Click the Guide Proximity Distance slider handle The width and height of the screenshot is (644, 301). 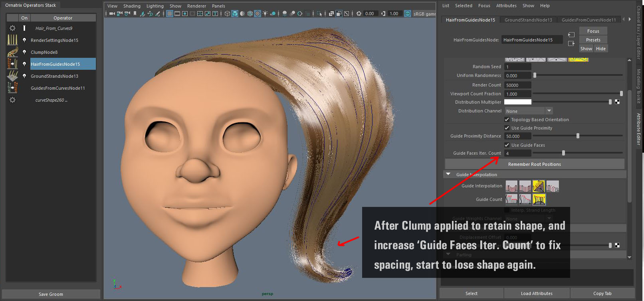pyautogui.click(x=578, y=136)
